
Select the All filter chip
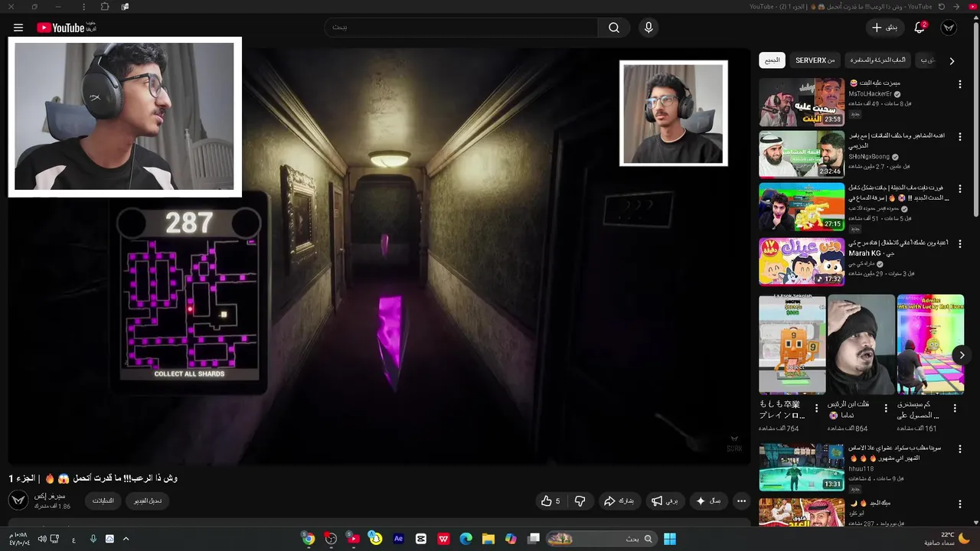[x=773, y=60]
